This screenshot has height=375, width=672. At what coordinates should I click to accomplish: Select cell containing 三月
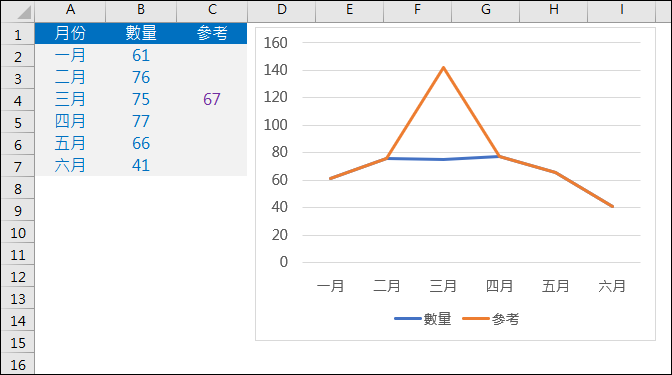70,99
